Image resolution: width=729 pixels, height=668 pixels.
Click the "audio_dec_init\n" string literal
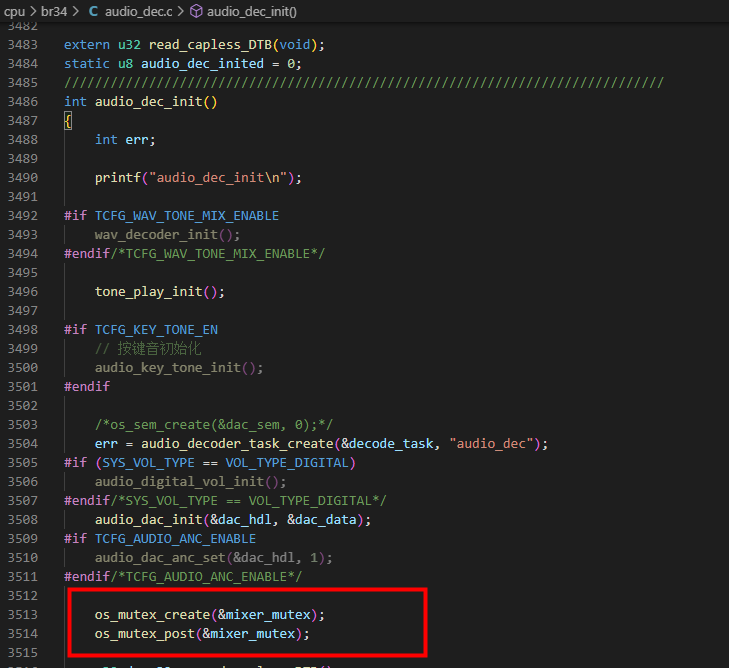tap(218, 178)
